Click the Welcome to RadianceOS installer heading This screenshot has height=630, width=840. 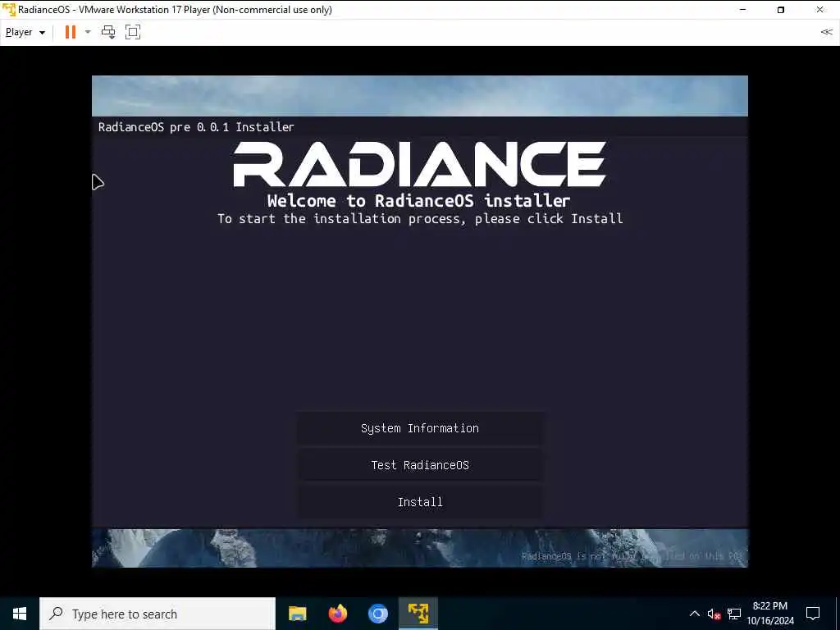[419, 200]
